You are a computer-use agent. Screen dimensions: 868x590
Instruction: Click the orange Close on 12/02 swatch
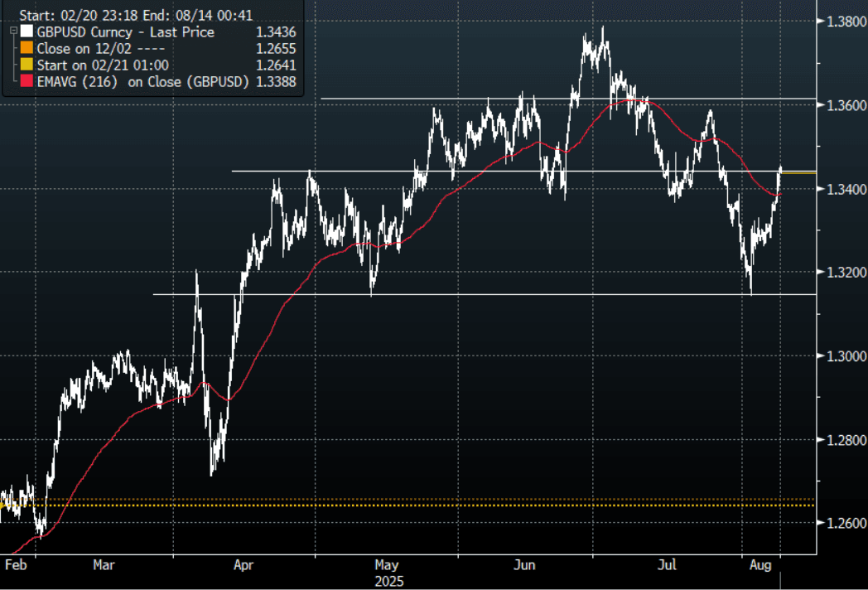(x=26, y=49)
